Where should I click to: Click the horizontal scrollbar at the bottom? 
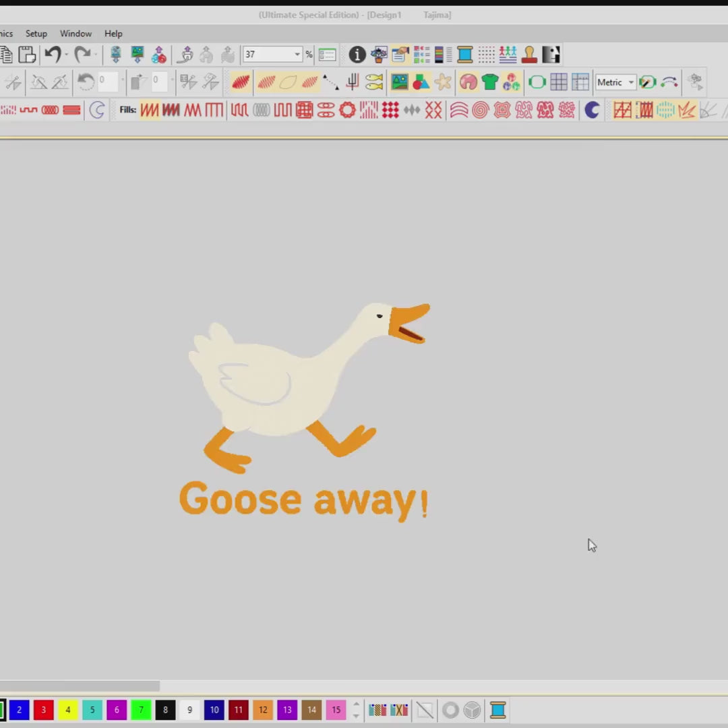point(80,686)
